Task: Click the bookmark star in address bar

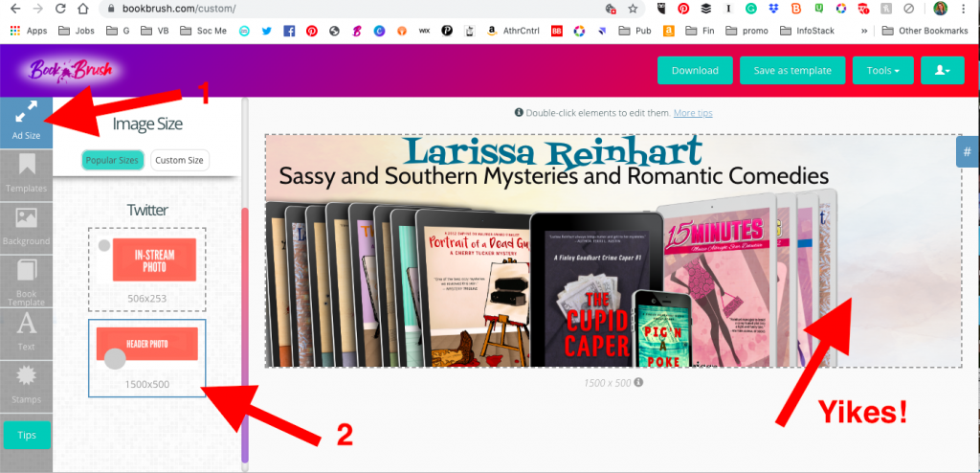Action: point(634,9)
